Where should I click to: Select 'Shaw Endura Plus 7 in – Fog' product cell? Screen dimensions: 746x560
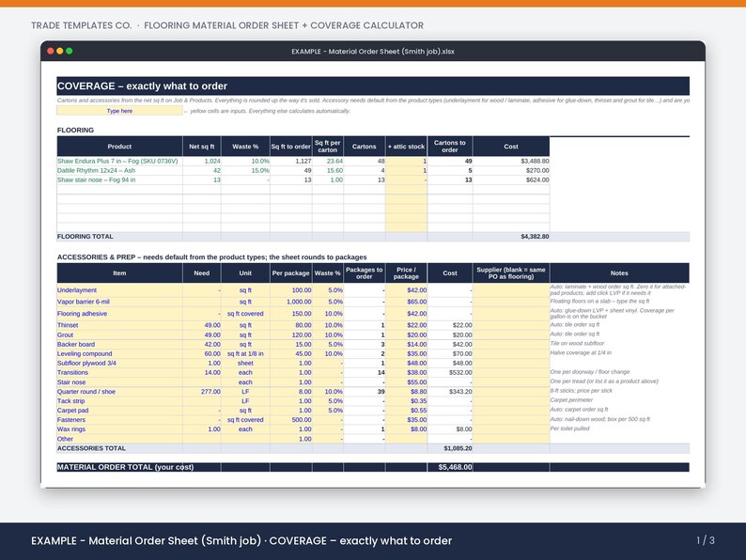tap(119, 162)
